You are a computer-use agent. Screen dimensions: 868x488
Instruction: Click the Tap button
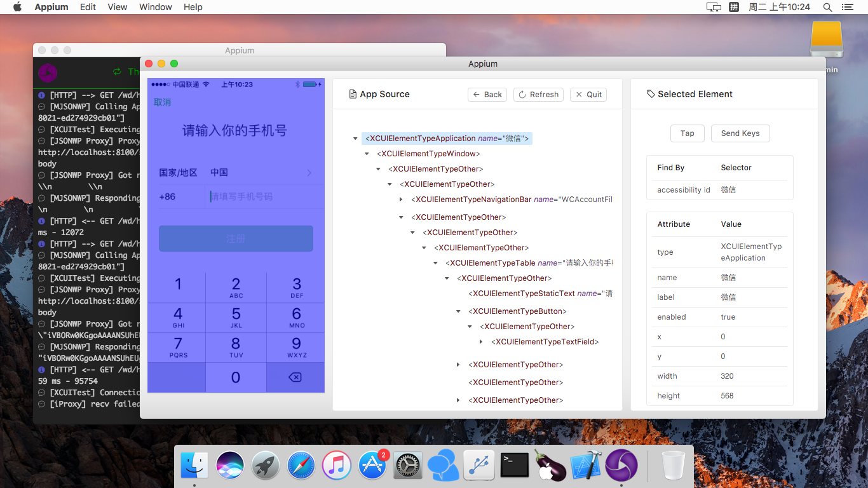point(688,133)
